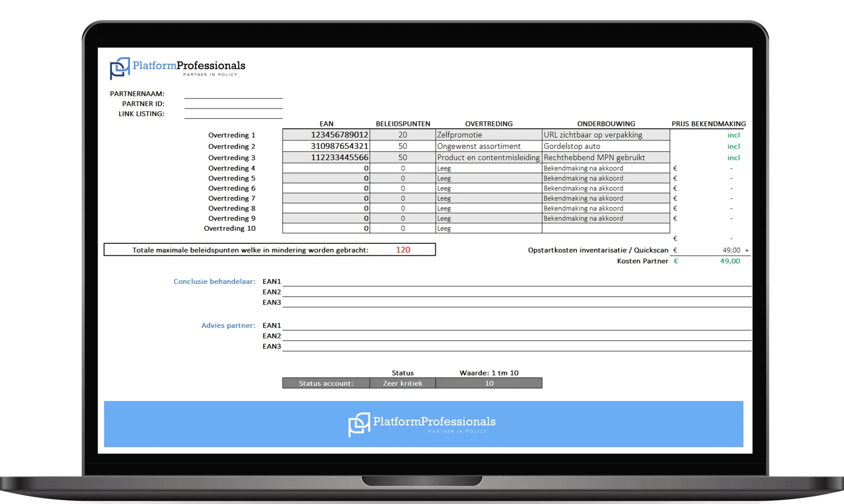Click Advies partner EAN2 line

coord(516,336)
